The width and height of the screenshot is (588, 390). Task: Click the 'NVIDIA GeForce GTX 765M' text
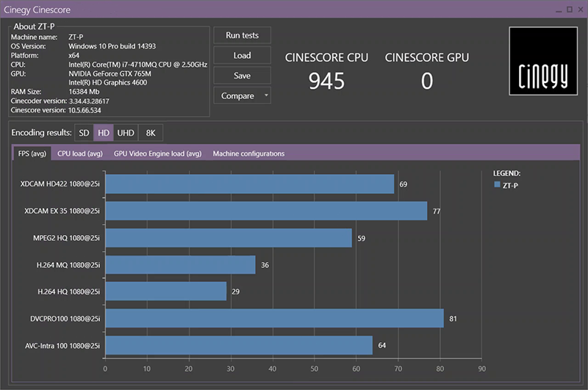pyautogui.click(x=110, y=73)
